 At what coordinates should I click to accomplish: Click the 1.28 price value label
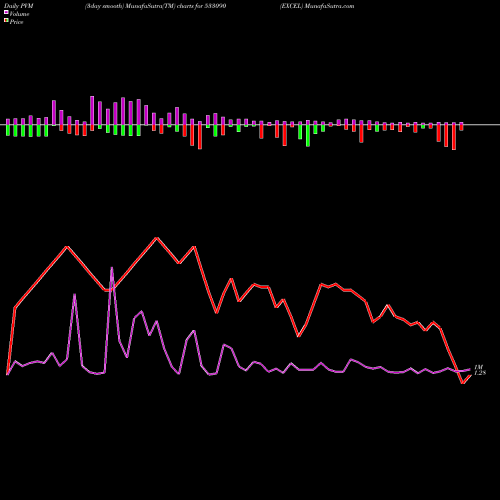tap(480, 373)
